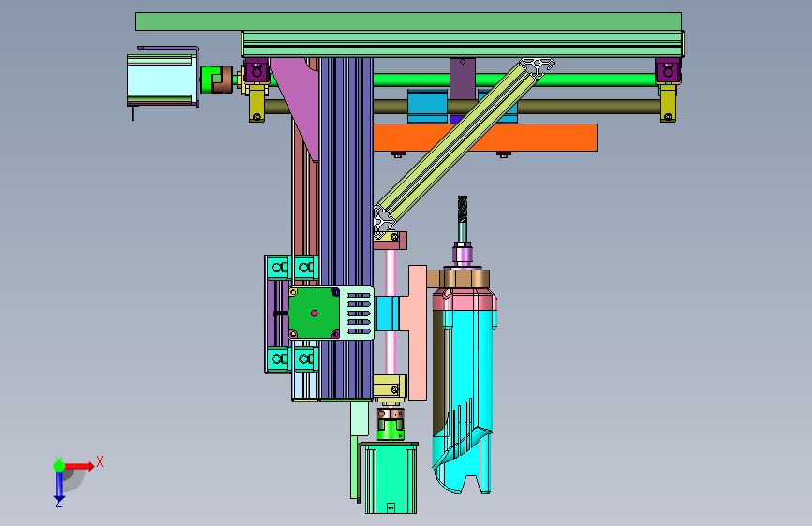Screen dimensions: 812x526
Task: Select the wide green top plate
Action: pos(408,22)
